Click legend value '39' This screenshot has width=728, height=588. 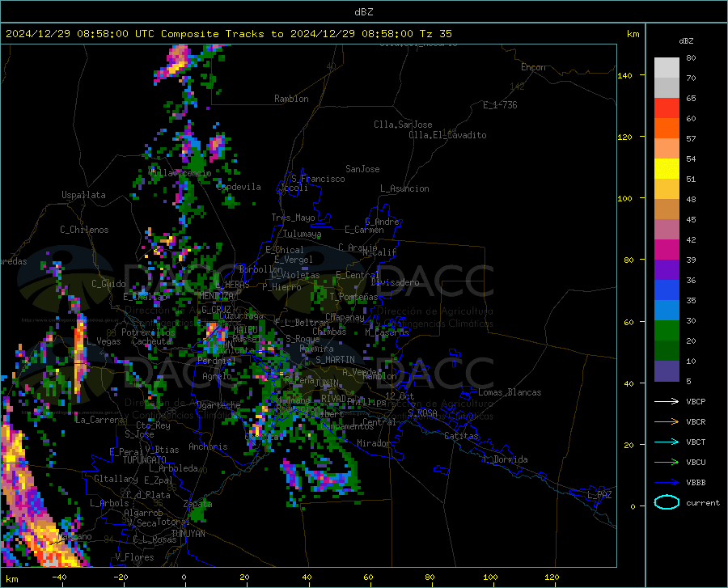click(x=691, y=260)
